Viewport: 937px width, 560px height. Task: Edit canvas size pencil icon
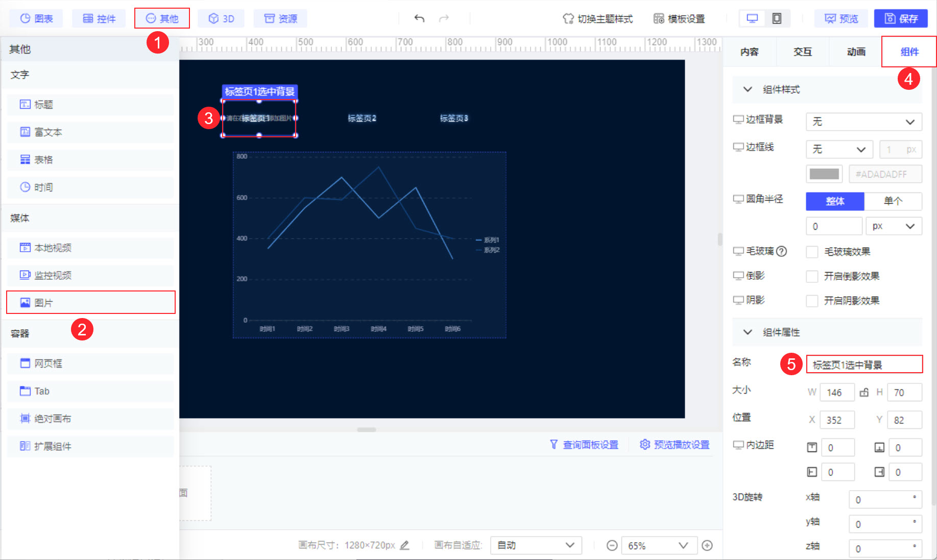404,545
